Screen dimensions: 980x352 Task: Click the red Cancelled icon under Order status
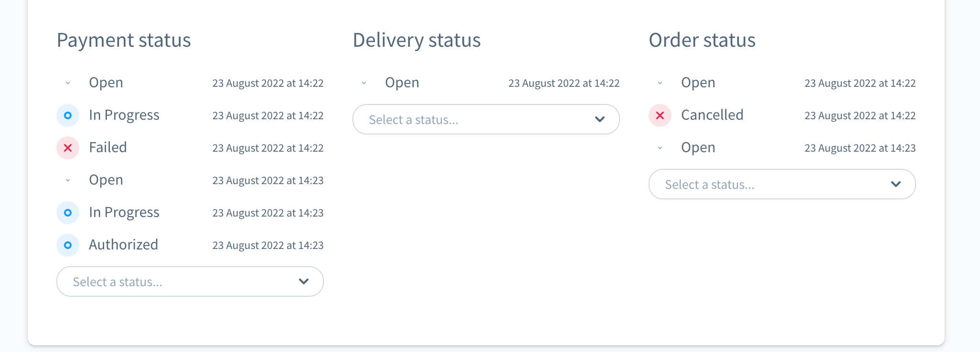(660, 115)
